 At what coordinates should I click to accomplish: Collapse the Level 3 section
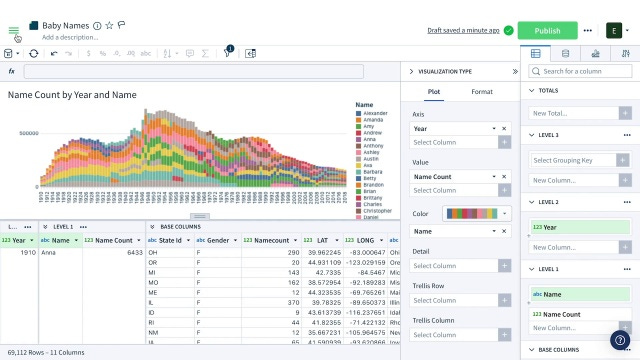[x=531, y=135]
